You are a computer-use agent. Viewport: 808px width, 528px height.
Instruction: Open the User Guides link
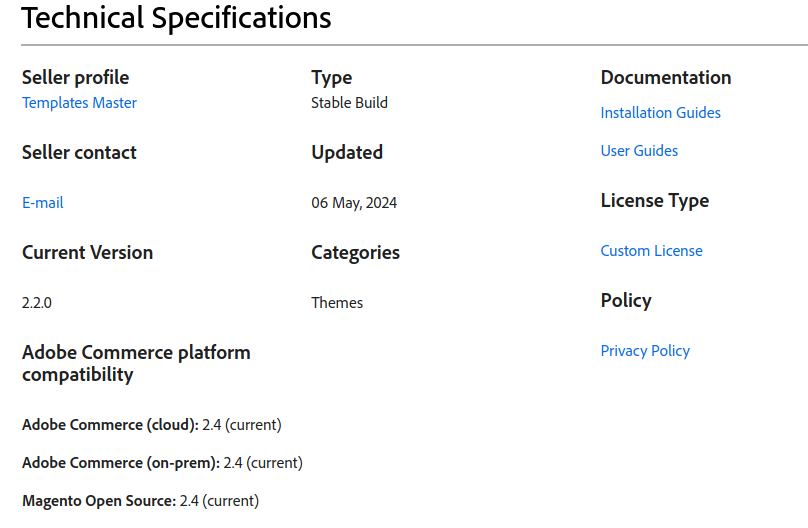[x=639, y=151]
